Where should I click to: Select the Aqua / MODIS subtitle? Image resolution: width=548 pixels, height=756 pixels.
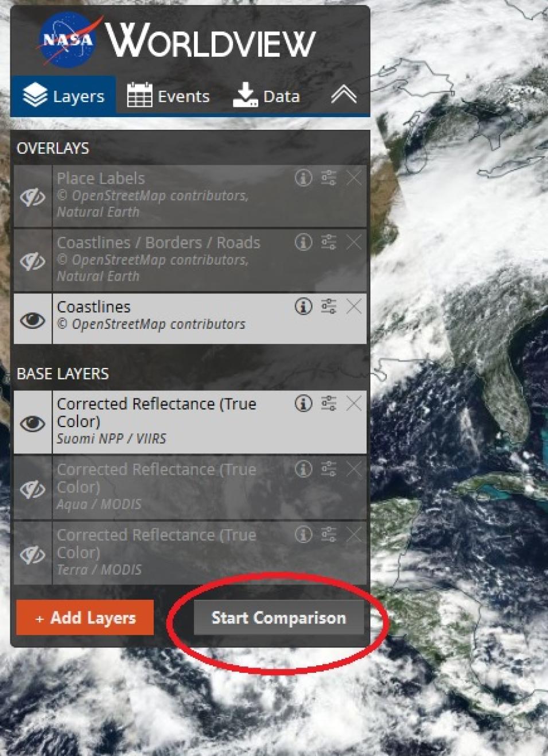[x=99, y=505]
